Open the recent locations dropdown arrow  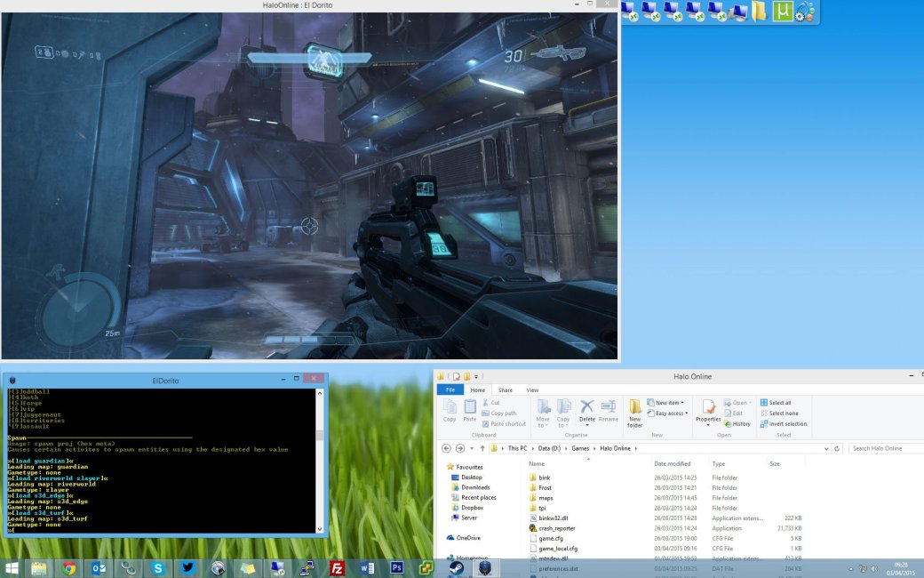pos(472,449)
